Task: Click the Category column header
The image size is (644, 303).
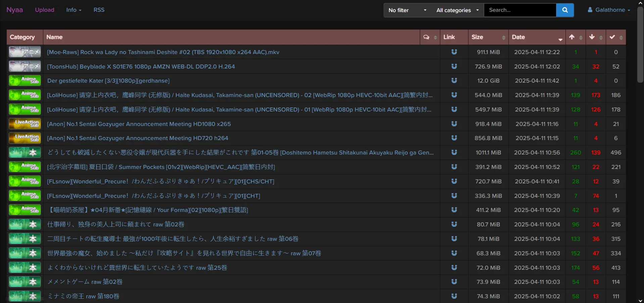Action: [x=25, y=37]
